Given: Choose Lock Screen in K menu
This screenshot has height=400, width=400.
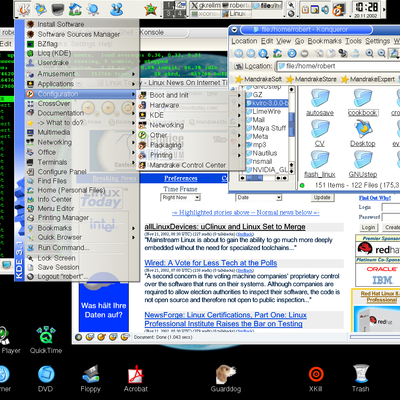Looking at the screenshot, I should pyautogui.click(x=81, y=258).
